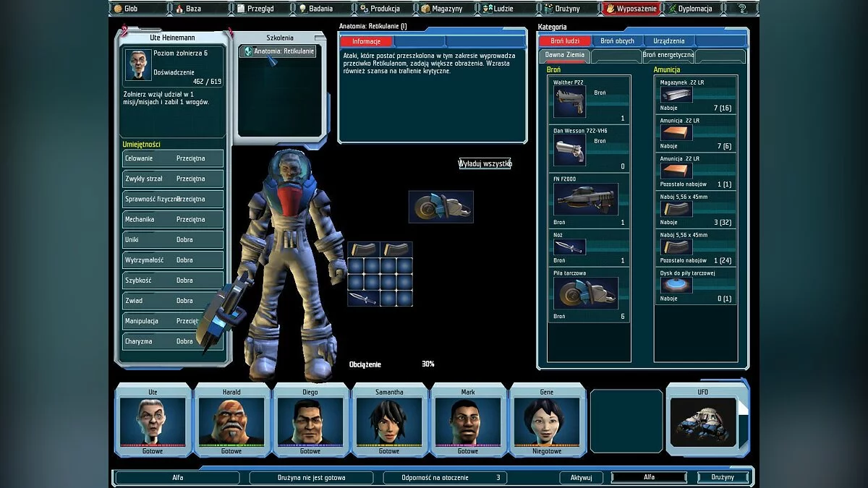Viewport: 868px width, 488px height.
Task: Click the Zwykły strzał skill row
Action: pos(173,179)
